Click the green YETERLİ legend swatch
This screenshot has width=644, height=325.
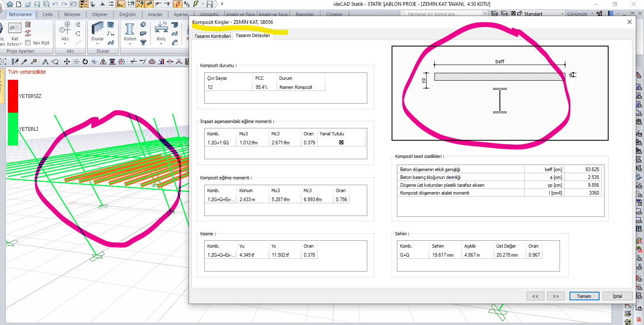tap(13, 129)
